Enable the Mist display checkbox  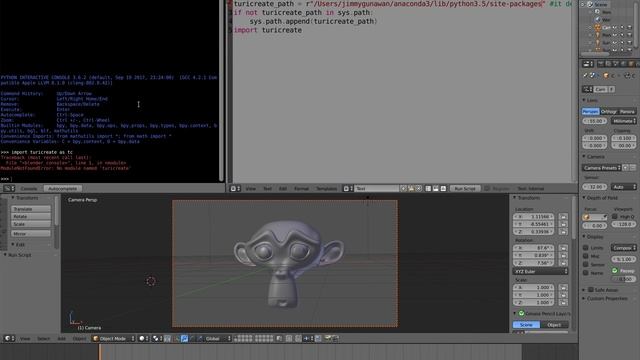(585, 256)
